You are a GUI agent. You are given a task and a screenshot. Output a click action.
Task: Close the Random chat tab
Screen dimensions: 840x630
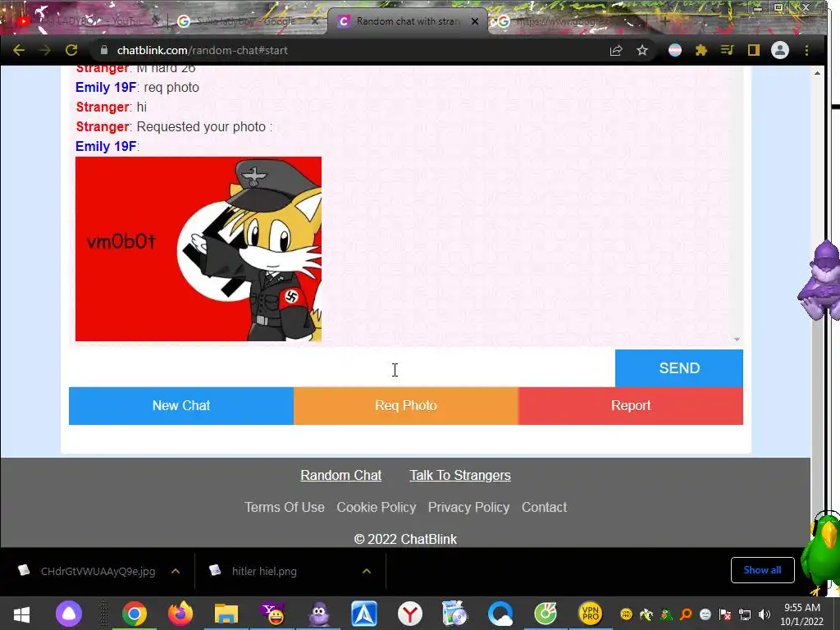click(x=475, y=21)
